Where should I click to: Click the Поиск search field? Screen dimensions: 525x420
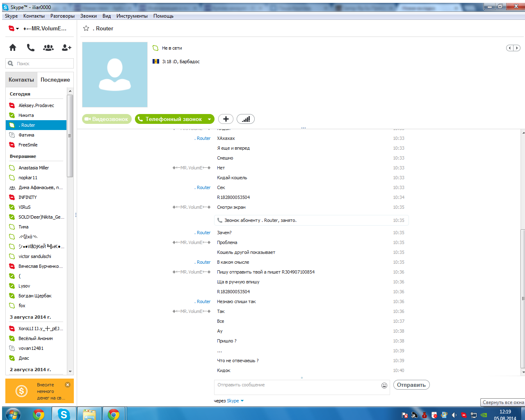pos(39,64)
